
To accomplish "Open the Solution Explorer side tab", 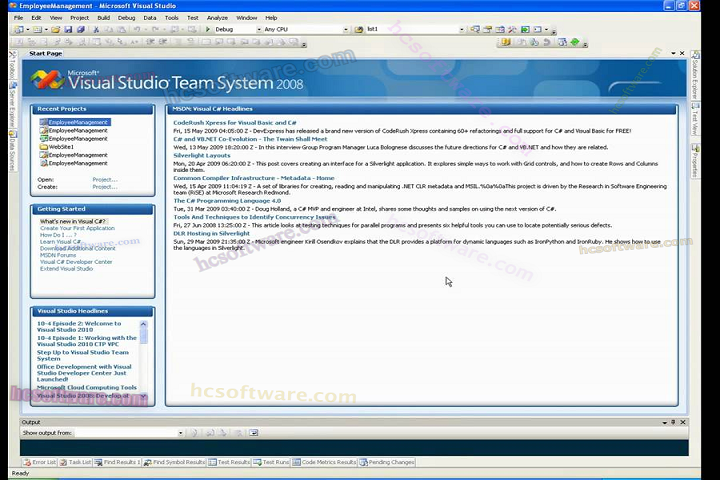I will click(695, 74).
